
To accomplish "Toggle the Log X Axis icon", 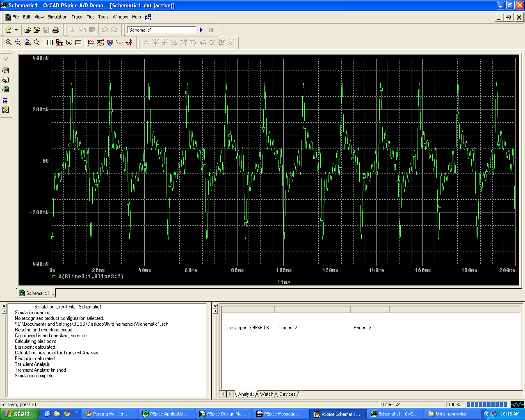I will 50,42.
